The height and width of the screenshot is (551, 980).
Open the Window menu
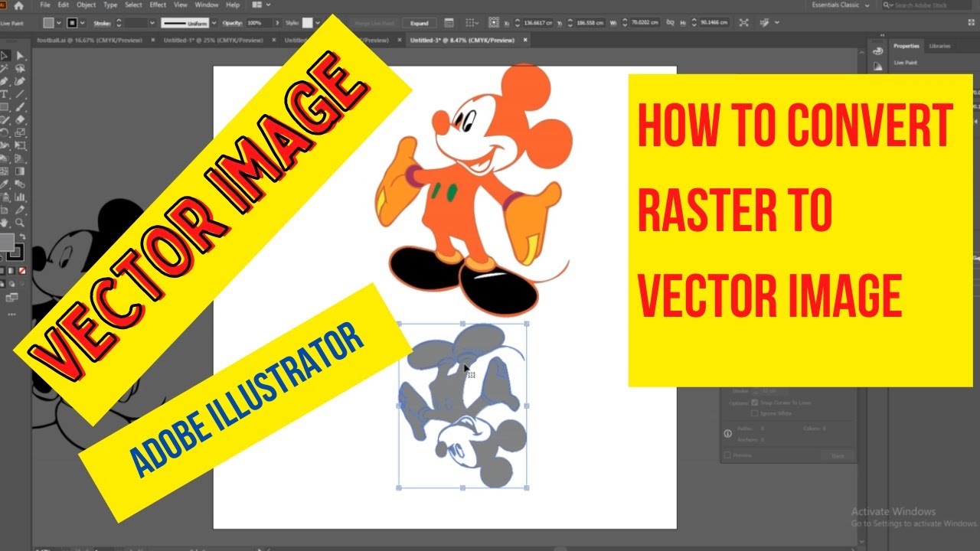[x=207, y=5]
